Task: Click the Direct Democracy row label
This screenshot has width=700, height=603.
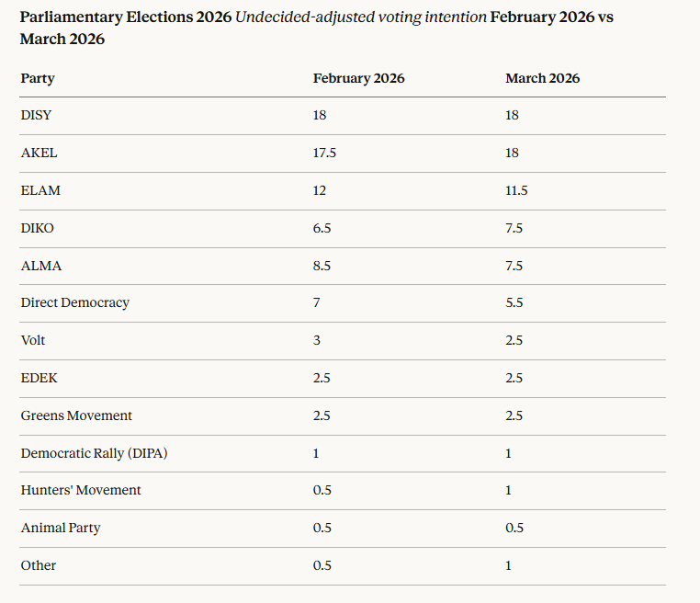Action: [74, 303]
